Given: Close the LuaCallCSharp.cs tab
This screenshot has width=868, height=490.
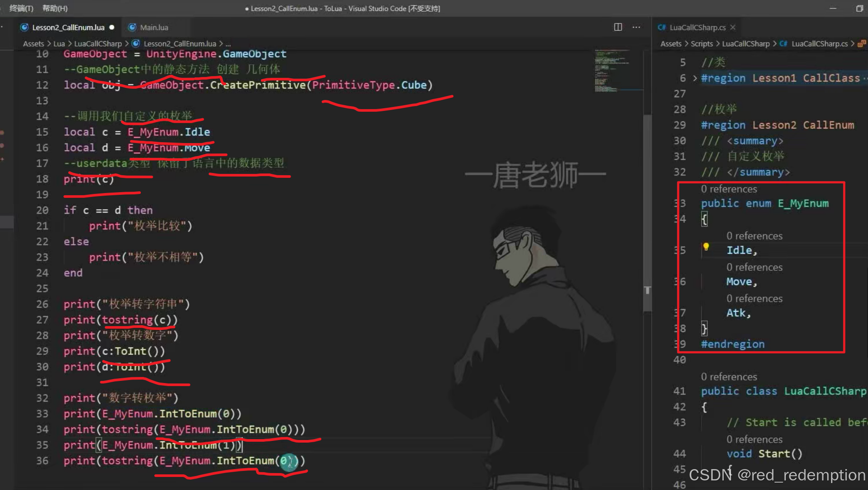Looking at the screenshot, I should coord(733,27).
